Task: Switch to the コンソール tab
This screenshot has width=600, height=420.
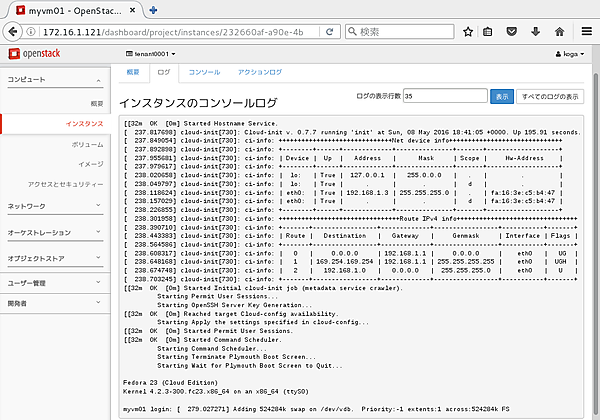Action: click(204, 73)
